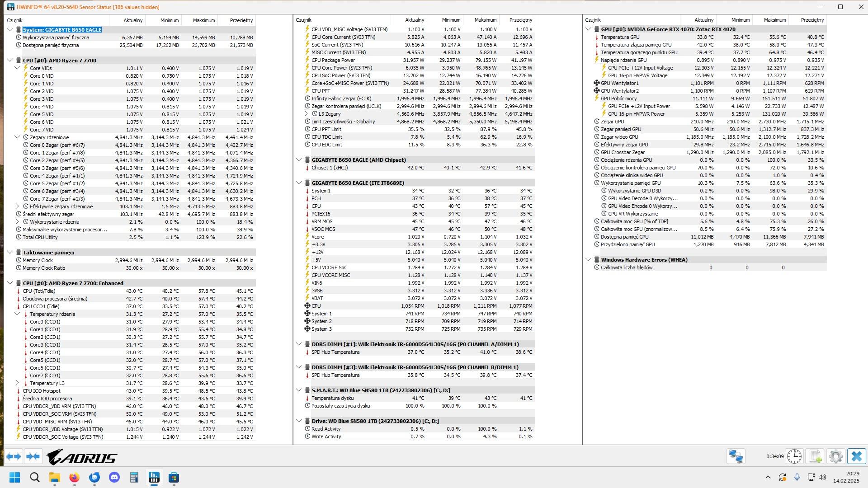Expand the L3 Zegary entry
This screenshot has height=488, width=868.
[306, 114]
